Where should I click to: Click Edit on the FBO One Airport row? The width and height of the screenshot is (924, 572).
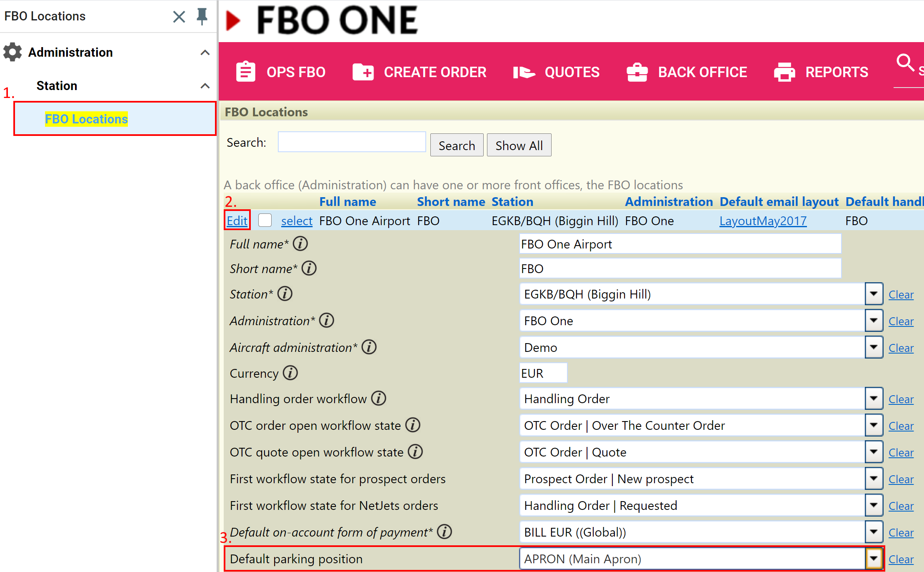(x=237, y=221)
